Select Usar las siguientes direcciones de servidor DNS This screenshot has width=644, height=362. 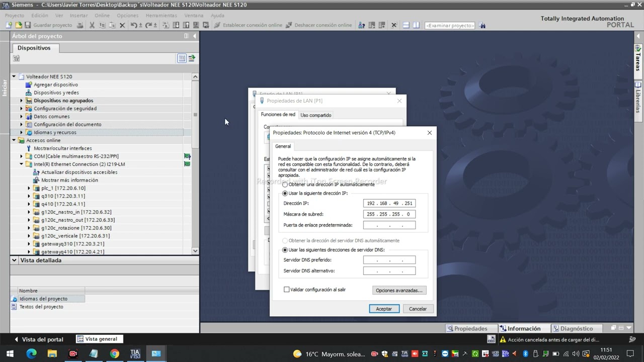(285, 250)
